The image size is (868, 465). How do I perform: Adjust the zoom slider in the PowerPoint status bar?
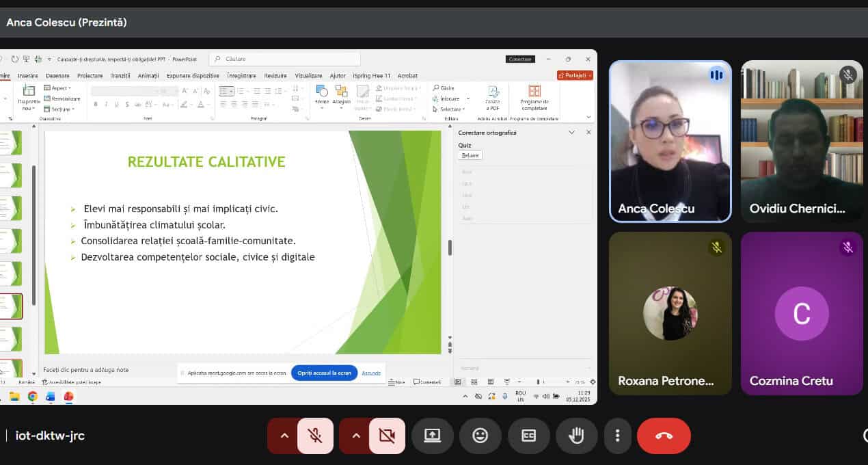(539, 382)
